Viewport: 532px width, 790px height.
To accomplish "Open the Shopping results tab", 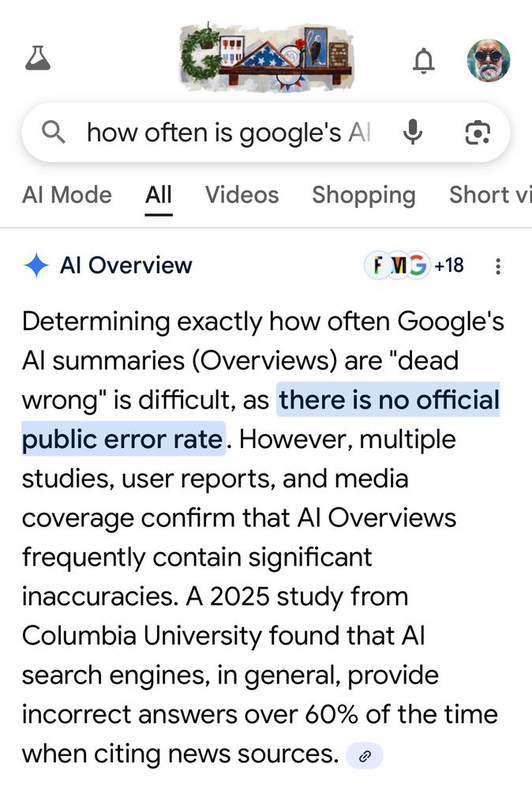I will pos(364,195).
